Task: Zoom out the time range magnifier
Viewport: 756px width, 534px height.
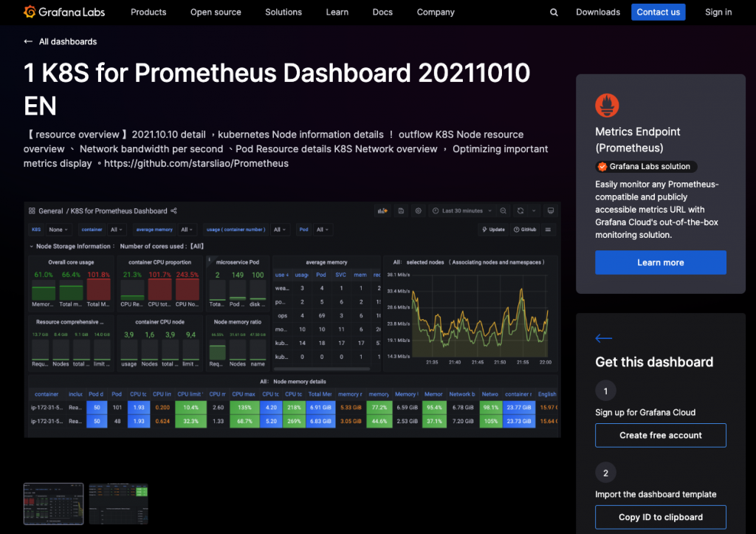Action: [x=503, y=210]
